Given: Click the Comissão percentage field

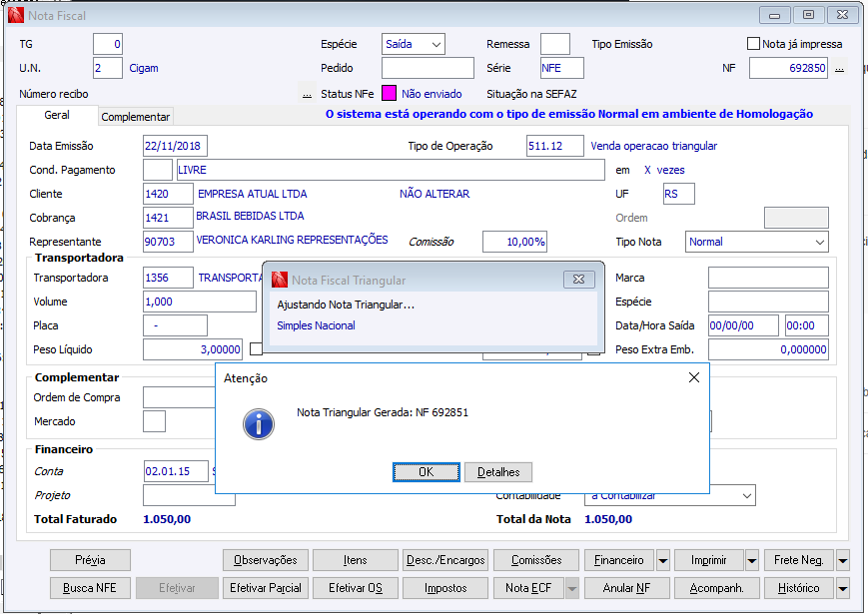Looking at the screenshot, I should 514,242.
